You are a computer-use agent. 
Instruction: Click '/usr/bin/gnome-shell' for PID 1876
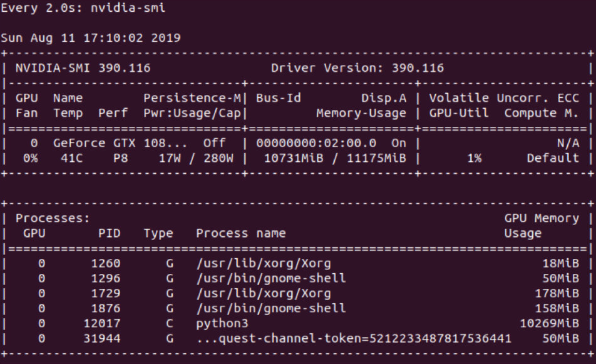coord(271,308)
